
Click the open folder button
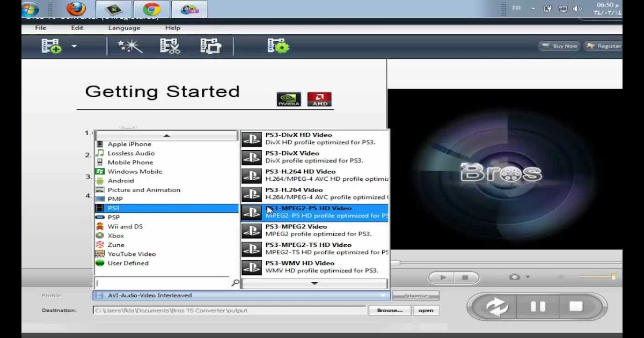[426, 310]
